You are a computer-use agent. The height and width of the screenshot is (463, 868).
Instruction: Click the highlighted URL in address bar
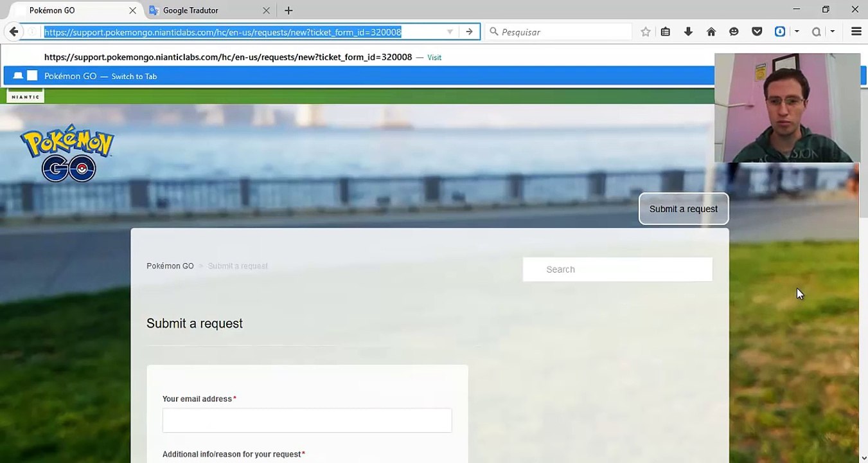(x=223, y=32)
